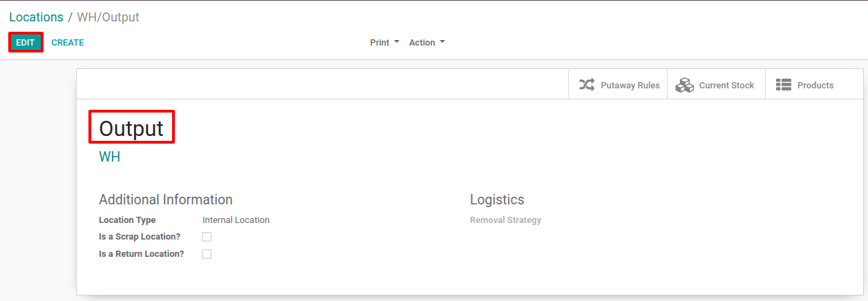Go back to Locations breadcrumb
The image size is (868, 301).
36,17
